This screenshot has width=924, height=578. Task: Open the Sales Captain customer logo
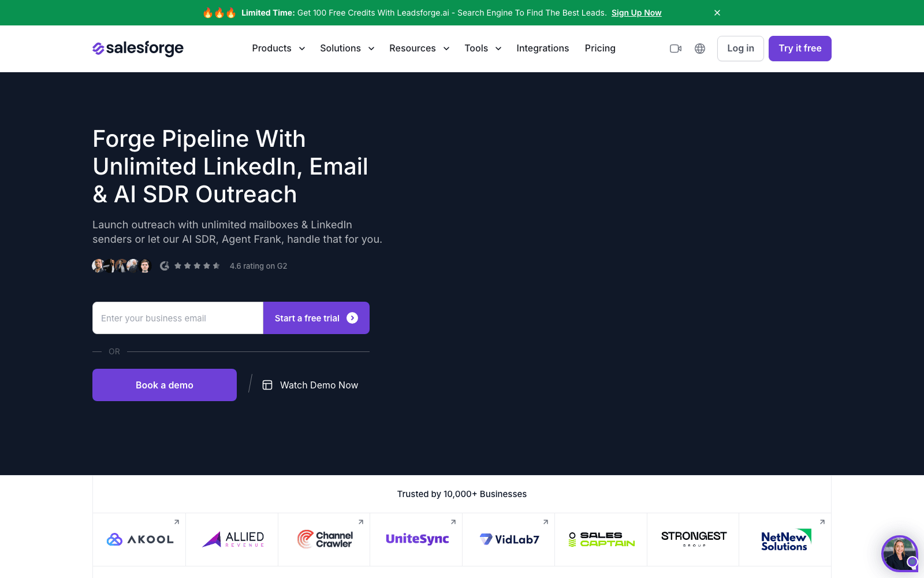click(601, 539)
